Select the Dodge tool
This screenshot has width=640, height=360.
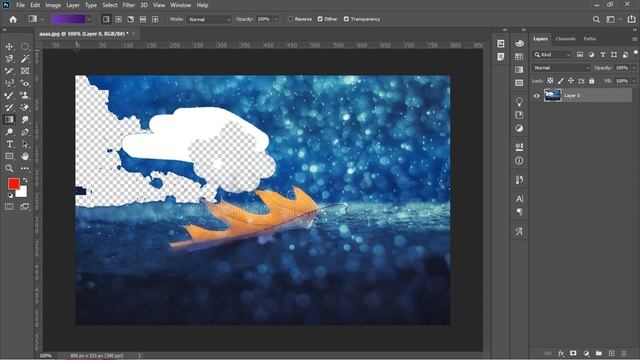[x=9, y=132]
